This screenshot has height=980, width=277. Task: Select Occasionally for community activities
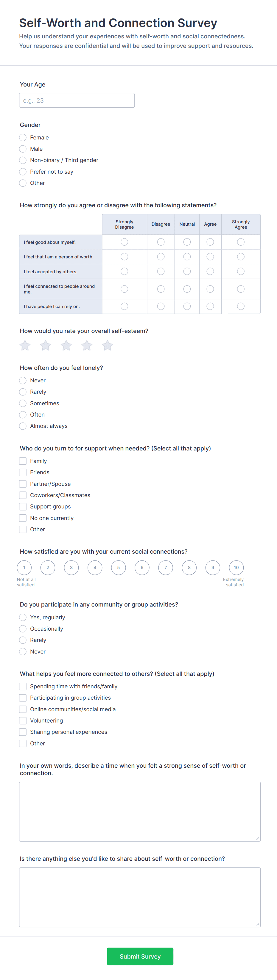tap(23, 629)
